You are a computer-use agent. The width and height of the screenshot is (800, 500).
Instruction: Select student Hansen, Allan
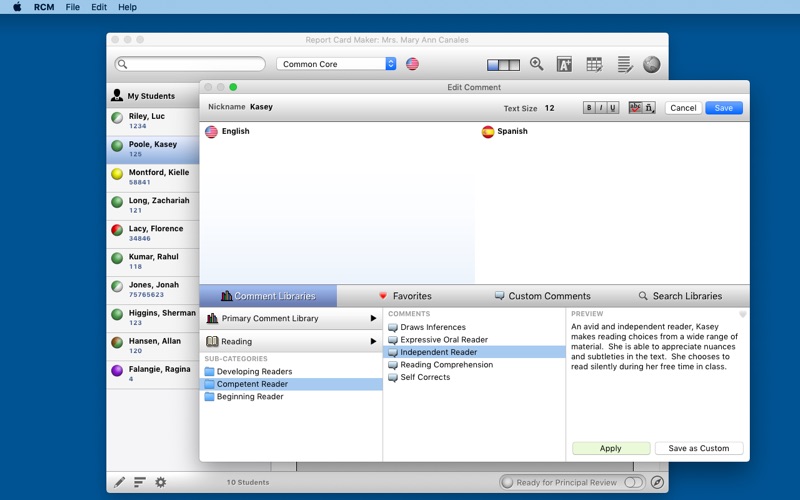click(x=153, y=346)
